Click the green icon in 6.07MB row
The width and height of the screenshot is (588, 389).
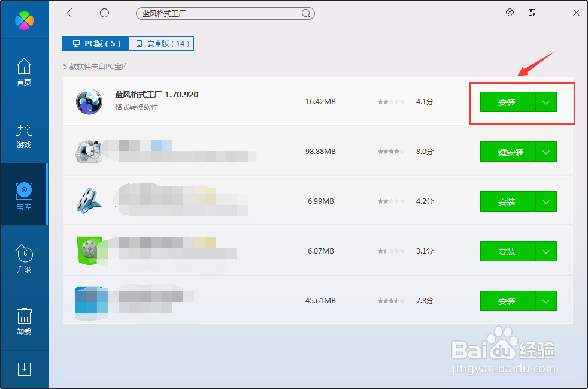(89, 251)
